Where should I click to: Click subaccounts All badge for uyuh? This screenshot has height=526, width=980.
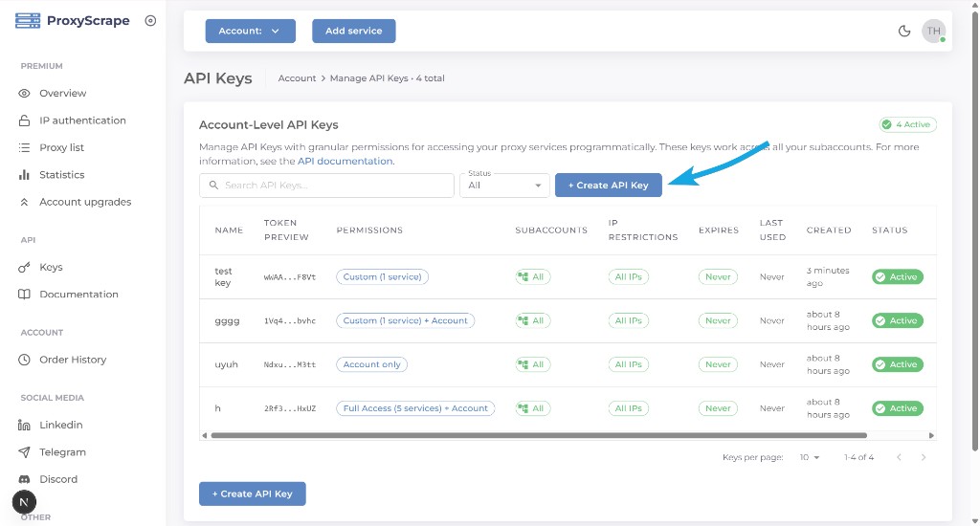[532, 364]
